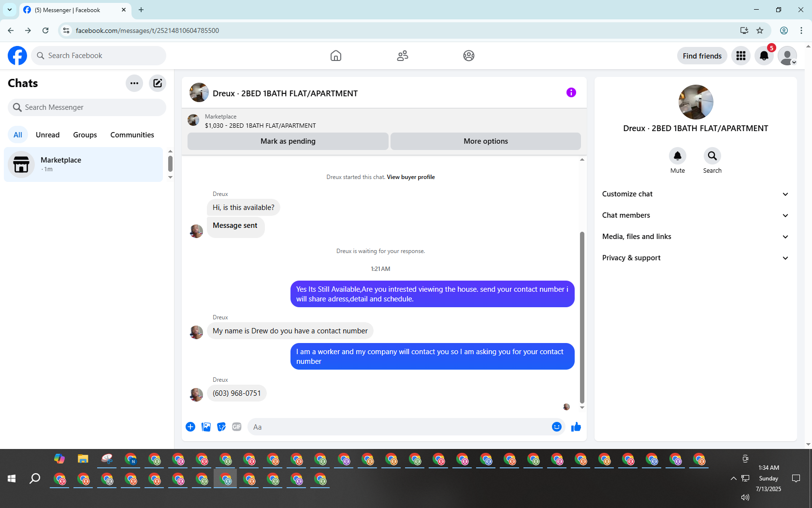Open Facebook Home from top navigation
Viewport: 812px width, 508px height.
coord(336,56)
